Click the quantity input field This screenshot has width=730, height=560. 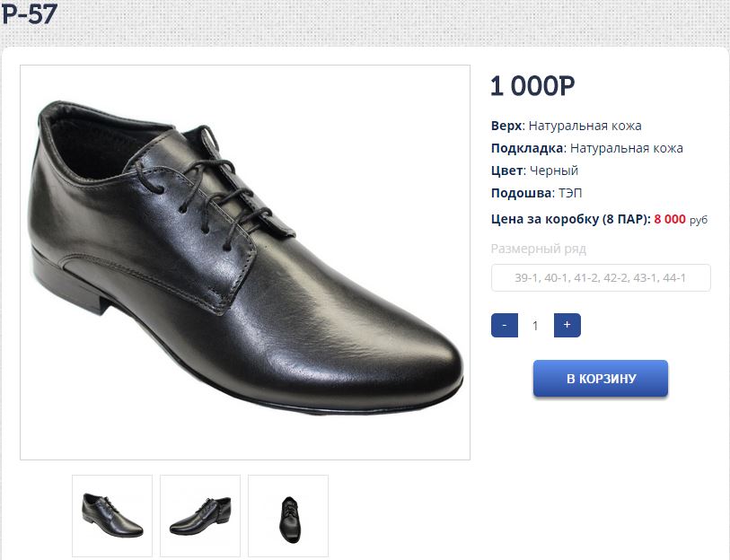pos(536,326)
